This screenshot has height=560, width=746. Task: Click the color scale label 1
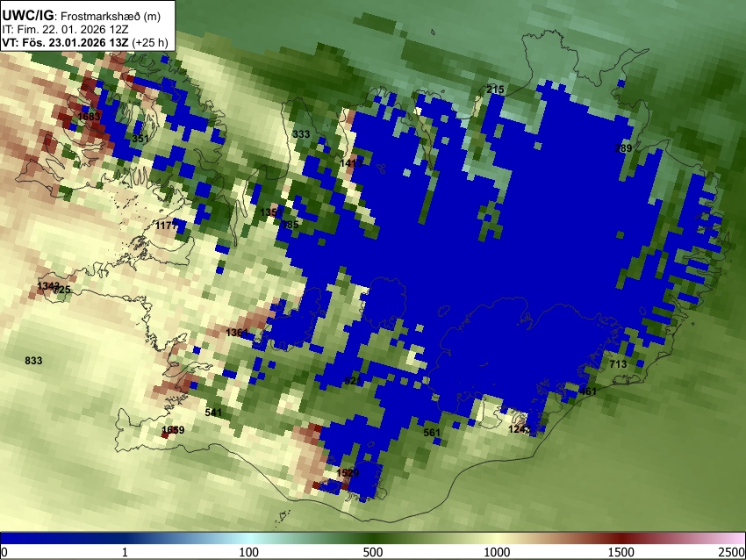(125, 552)
